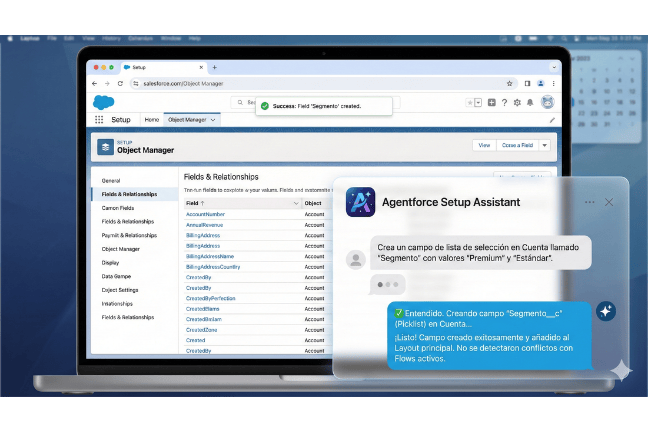The image size is (648, 432).
Task: Open dropdown arrow next to Create a Field
Action: pyautogui.click(x=545, y=145)
